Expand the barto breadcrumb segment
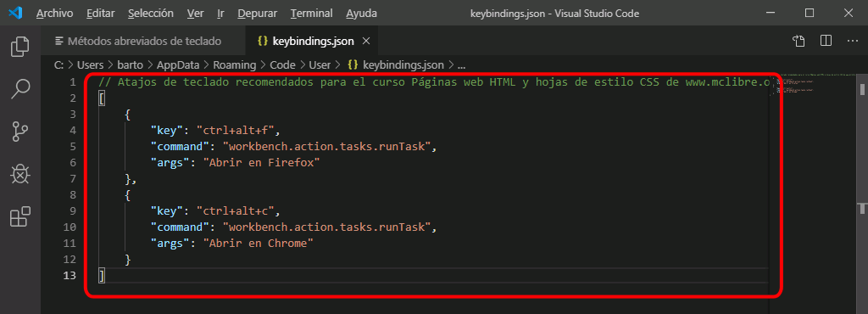The image size is (868, 314). [x=130, y=65]
